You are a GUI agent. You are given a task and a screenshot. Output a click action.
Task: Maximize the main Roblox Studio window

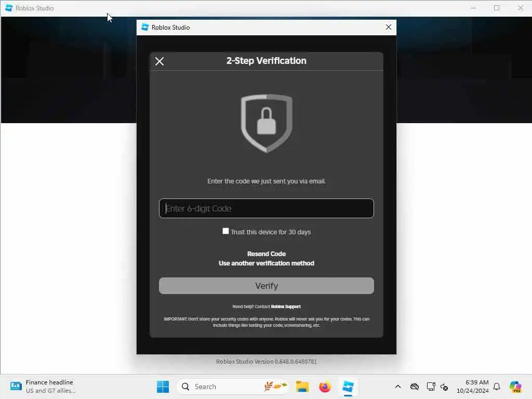(497, 8)
